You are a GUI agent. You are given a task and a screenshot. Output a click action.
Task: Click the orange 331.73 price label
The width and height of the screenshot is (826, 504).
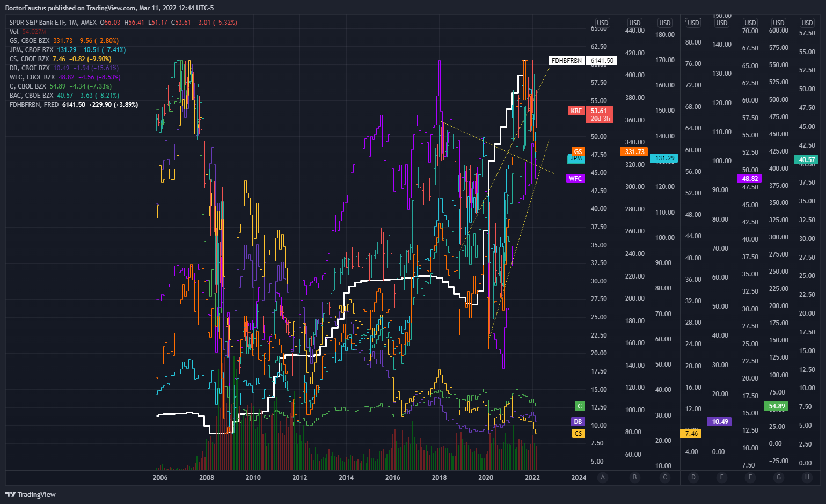(634, 152)
